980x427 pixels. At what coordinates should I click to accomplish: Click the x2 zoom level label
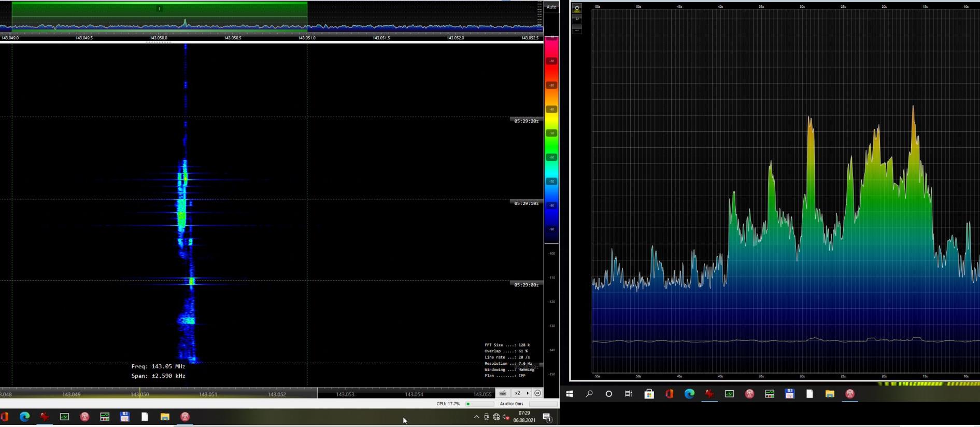[x=517, y=393]
